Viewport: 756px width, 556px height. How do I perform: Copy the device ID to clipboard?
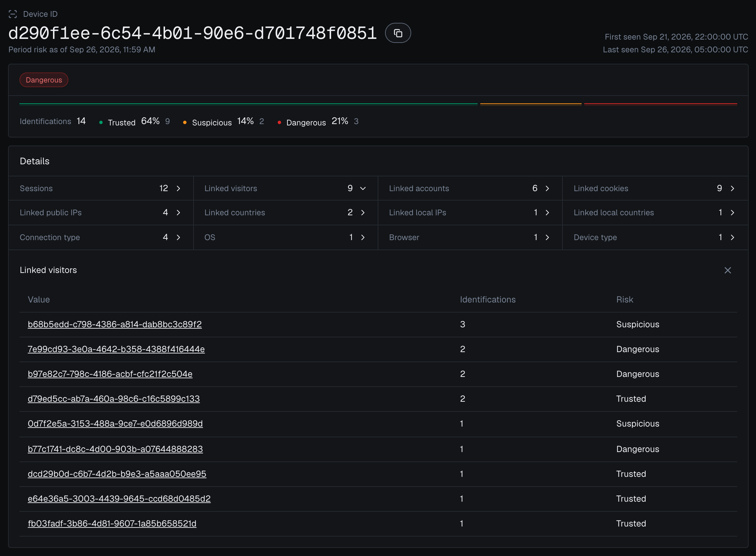click(397, 33)
